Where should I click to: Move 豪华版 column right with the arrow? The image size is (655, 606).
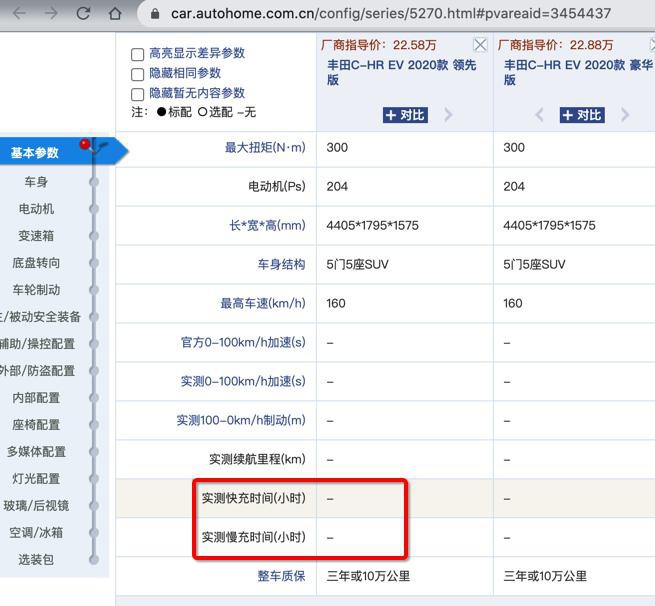[625, 114]
